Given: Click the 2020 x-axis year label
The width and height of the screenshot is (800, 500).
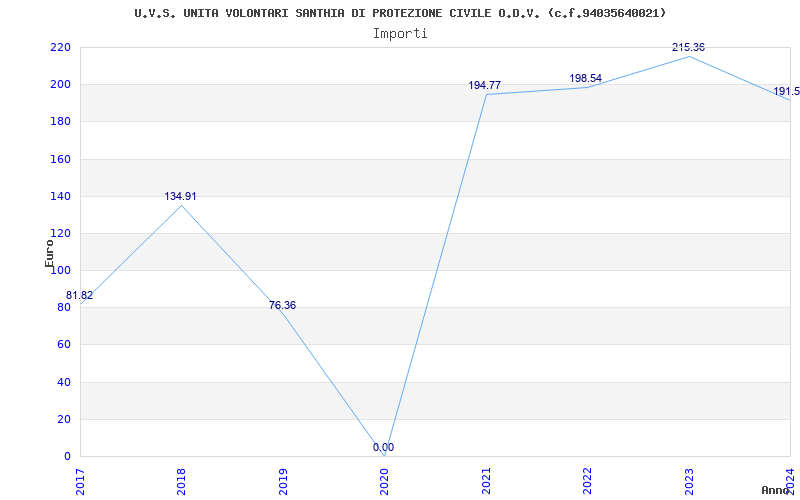Looking at the screenshot, I should point(384,481).
